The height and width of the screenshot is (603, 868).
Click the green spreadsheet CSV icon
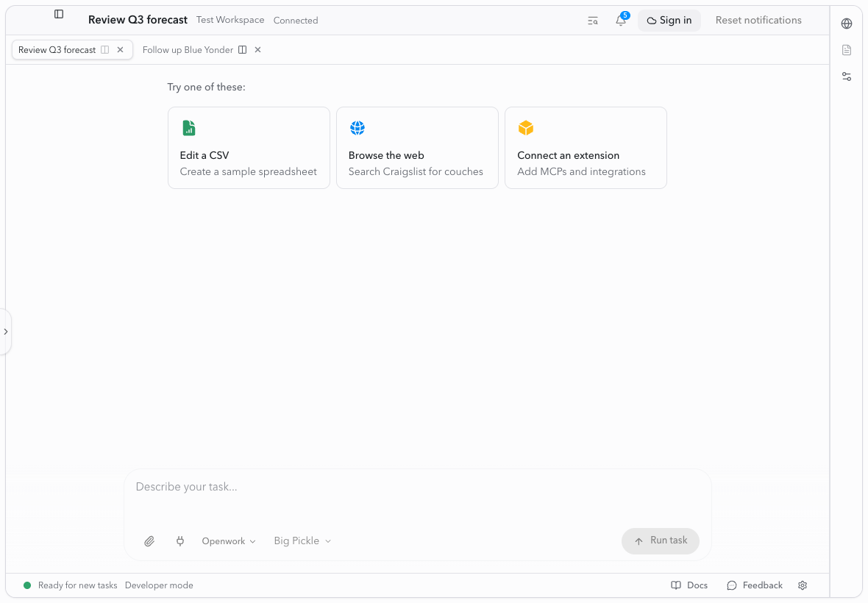pyautogui.click(x=189, y=128)
